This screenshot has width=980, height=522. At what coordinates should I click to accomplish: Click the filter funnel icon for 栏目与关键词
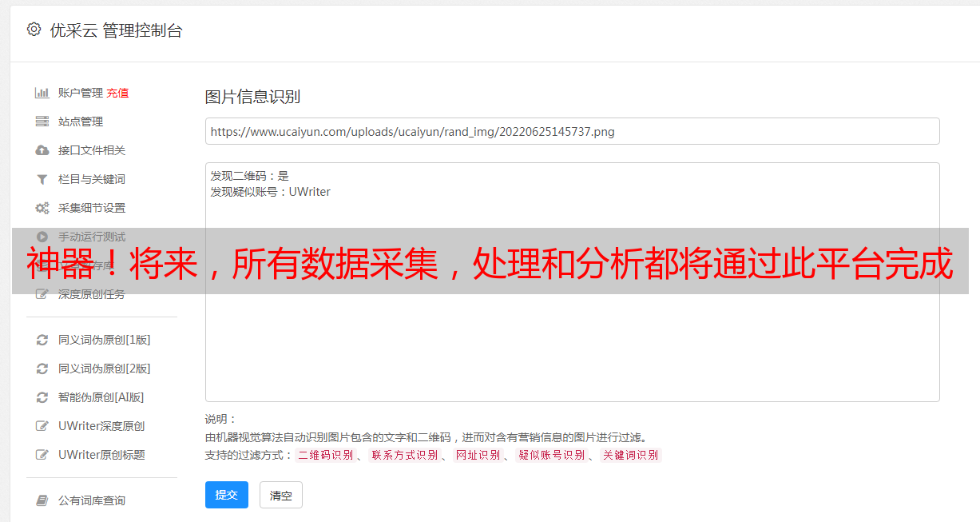pos(42,179)
